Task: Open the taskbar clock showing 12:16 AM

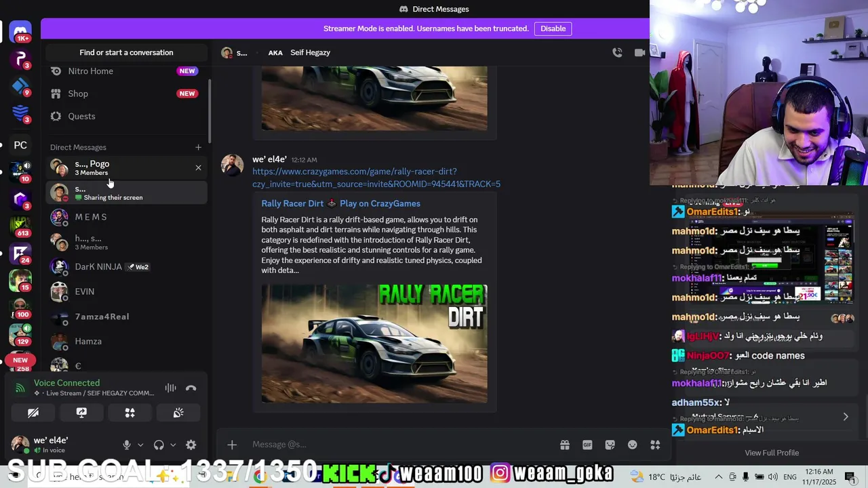Action: 819,476
